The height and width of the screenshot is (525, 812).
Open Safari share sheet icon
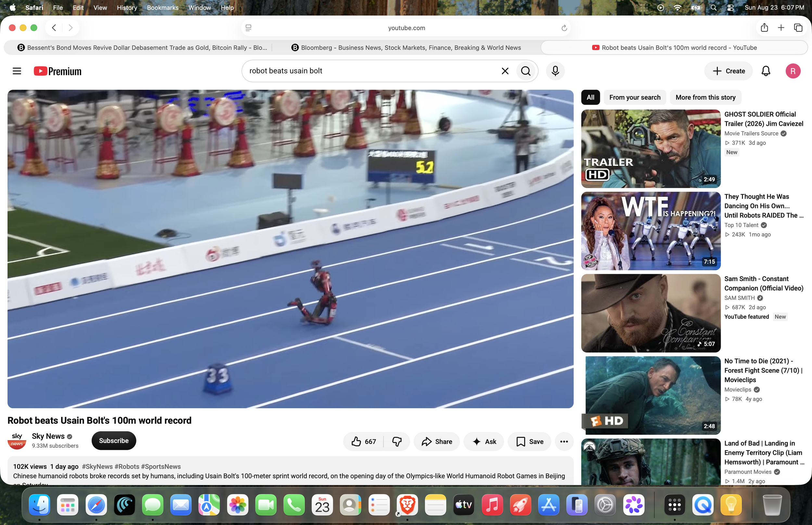[x=764, y=28]
